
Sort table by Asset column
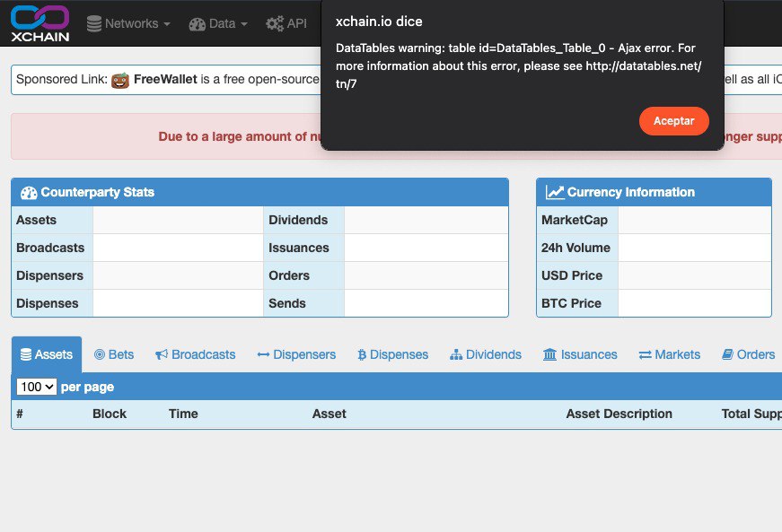(329, 414)
